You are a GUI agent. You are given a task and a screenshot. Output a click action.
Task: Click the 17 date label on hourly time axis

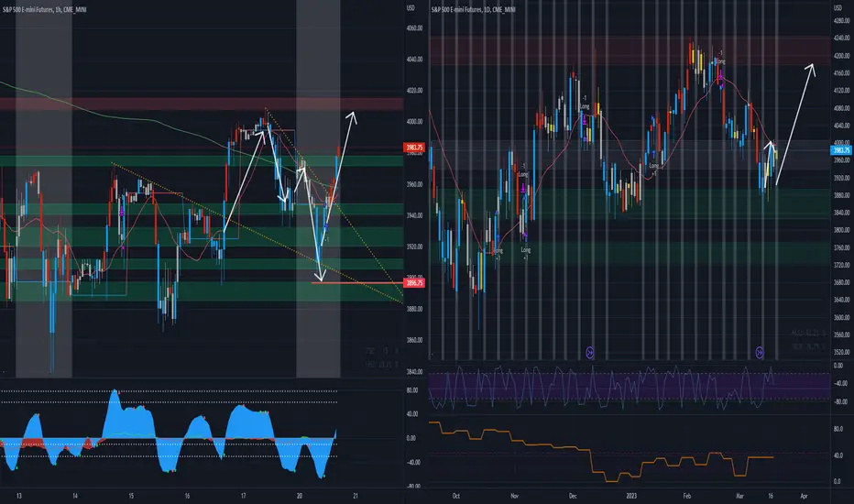pos(244,496)
